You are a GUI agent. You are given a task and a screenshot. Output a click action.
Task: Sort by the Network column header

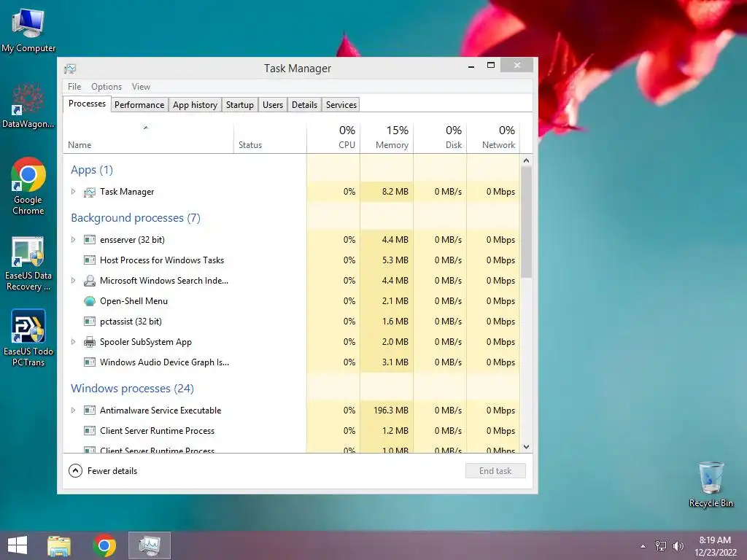[x=493, y=138]
